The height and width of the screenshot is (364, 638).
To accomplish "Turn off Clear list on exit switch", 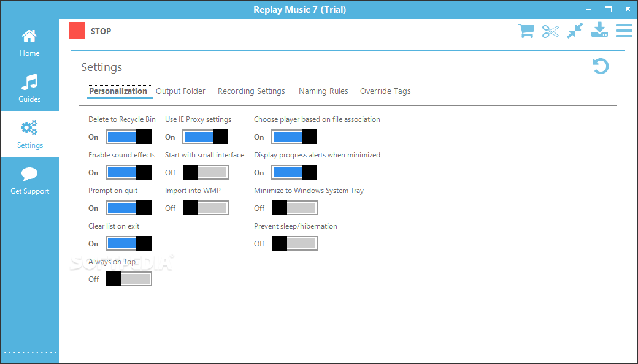I will [129, 243].
